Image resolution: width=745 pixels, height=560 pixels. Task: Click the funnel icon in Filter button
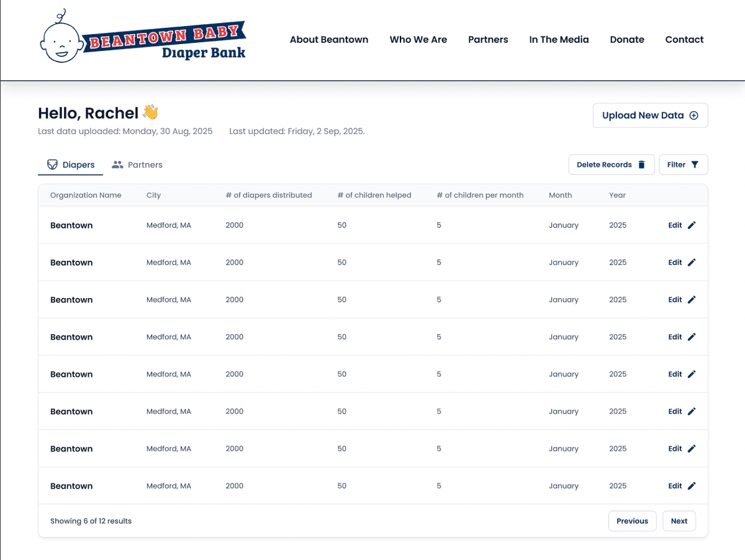(x=695, y=165)
